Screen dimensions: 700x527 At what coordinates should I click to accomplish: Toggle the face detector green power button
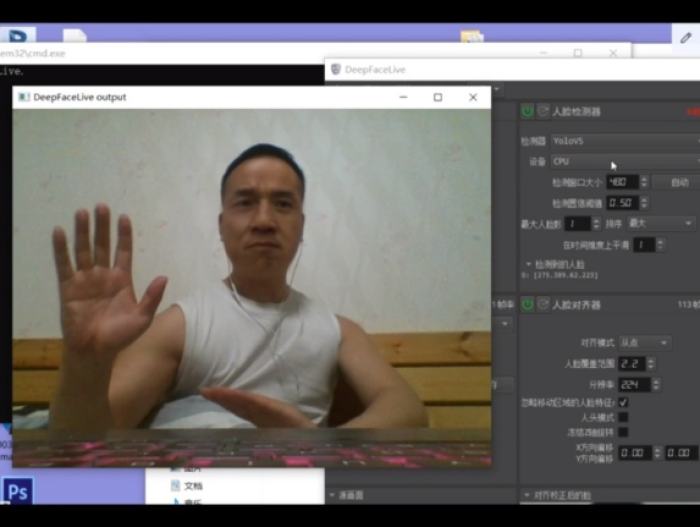pos(527,111)
